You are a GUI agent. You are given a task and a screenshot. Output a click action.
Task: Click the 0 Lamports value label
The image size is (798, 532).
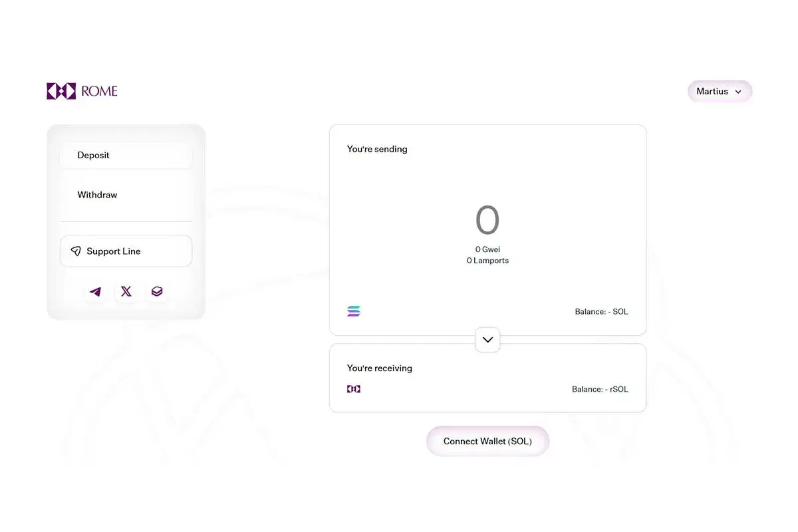coord(487,261)
